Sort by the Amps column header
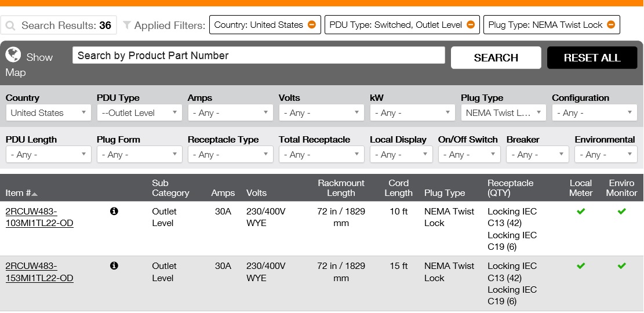 tap(223, 193)
